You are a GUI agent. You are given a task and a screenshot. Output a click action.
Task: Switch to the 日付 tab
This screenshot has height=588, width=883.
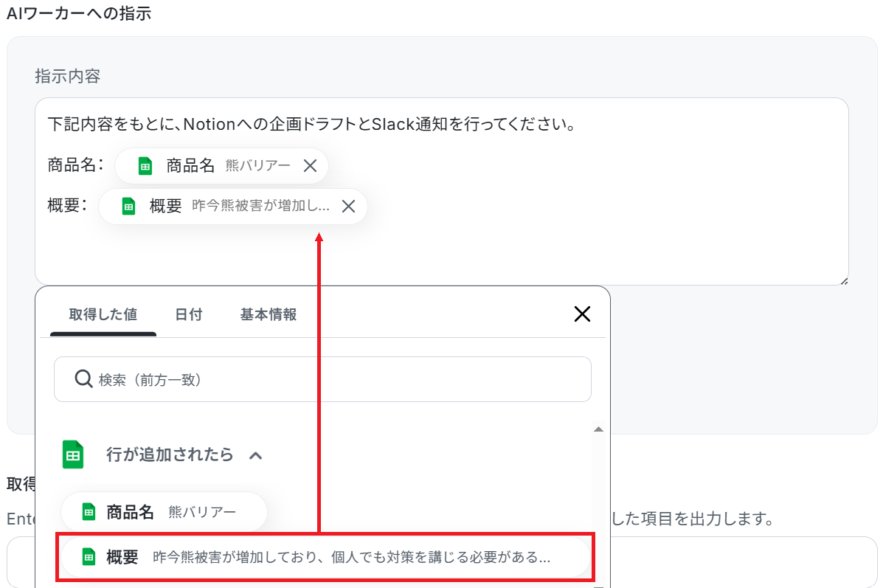(x=189, y=314)
